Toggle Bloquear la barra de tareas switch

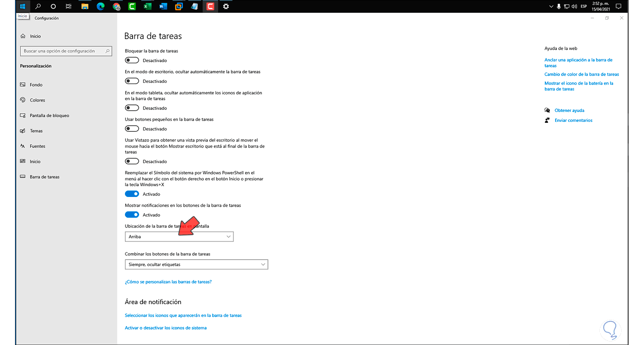(x=132, y=61)
